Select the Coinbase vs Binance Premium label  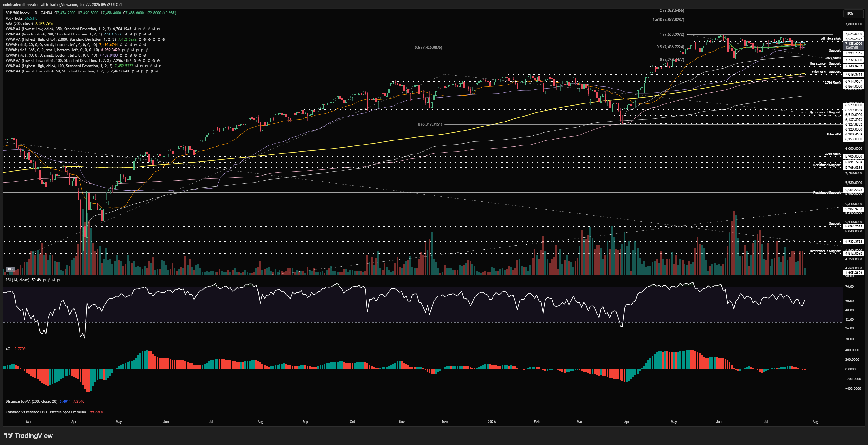(45, 412)
